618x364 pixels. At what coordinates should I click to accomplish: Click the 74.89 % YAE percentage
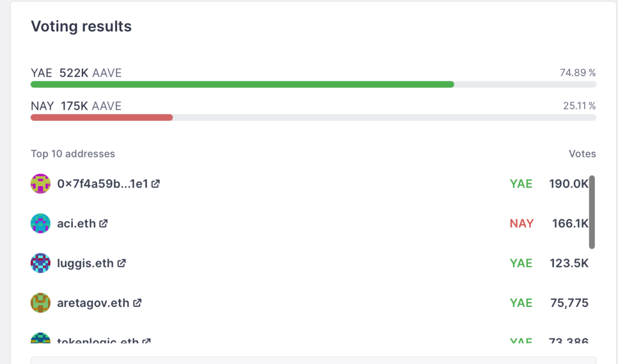click(578, 73)
